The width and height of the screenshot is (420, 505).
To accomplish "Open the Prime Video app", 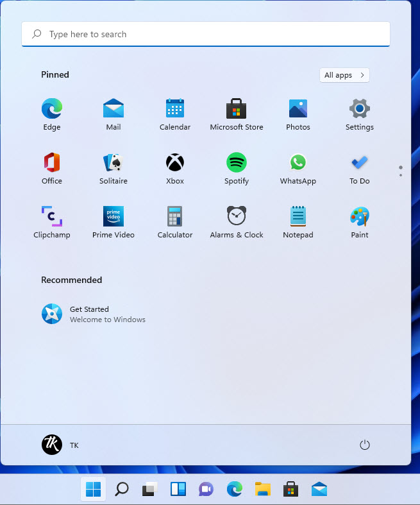I will 113,222.
